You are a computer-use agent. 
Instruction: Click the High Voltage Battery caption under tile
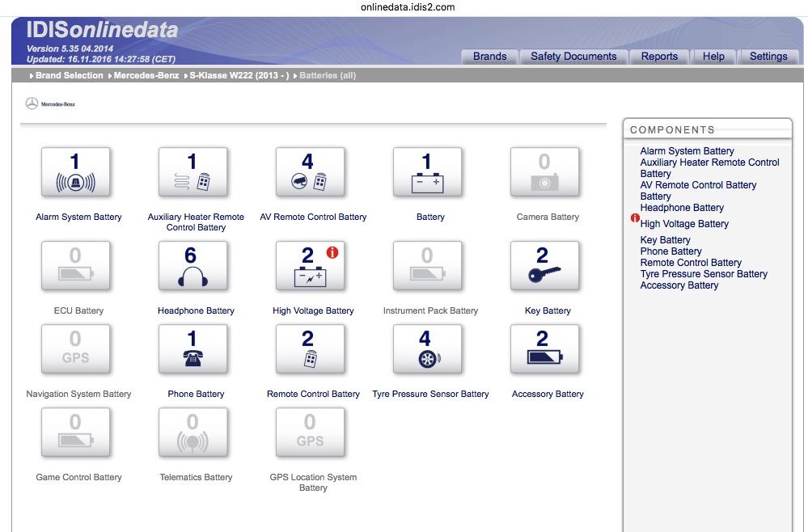(313, 310)
